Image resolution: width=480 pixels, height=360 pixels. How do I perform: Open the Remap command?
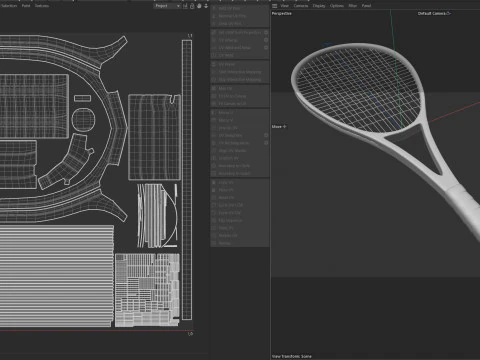[240, 243]
